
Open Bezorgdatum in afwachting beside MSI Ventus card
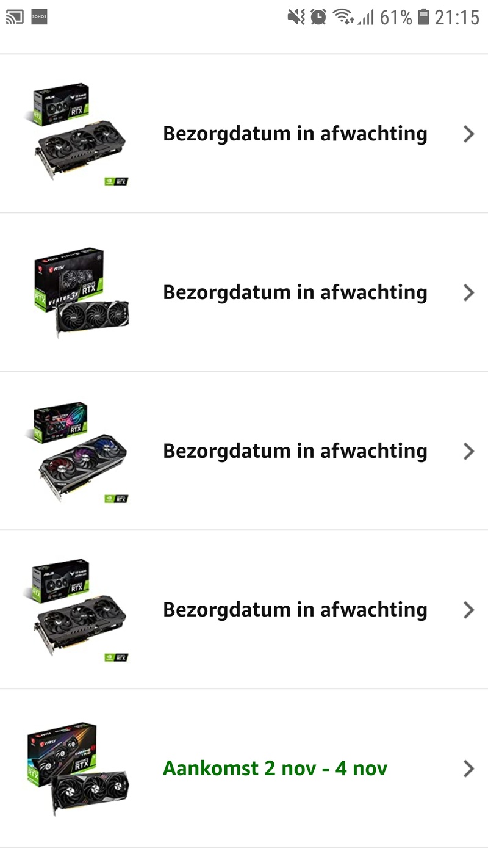pyautogui.click(x=295, y=292)
